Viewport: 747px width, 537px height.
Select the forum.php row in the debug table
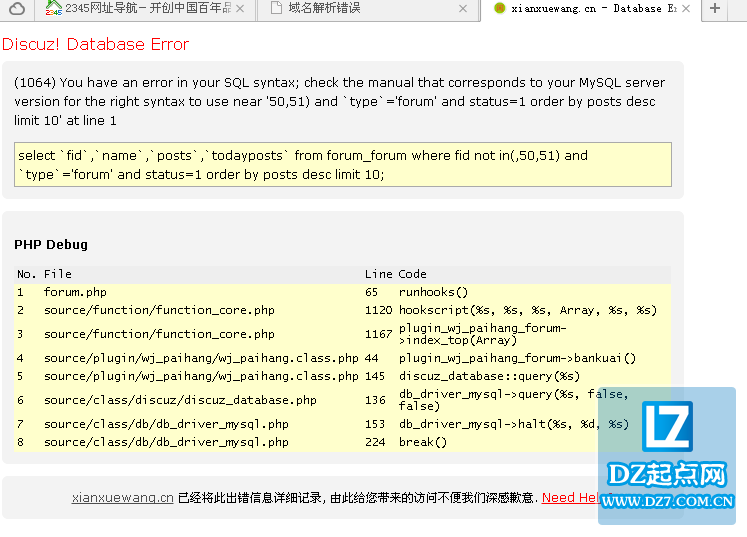tap(343, 292)
